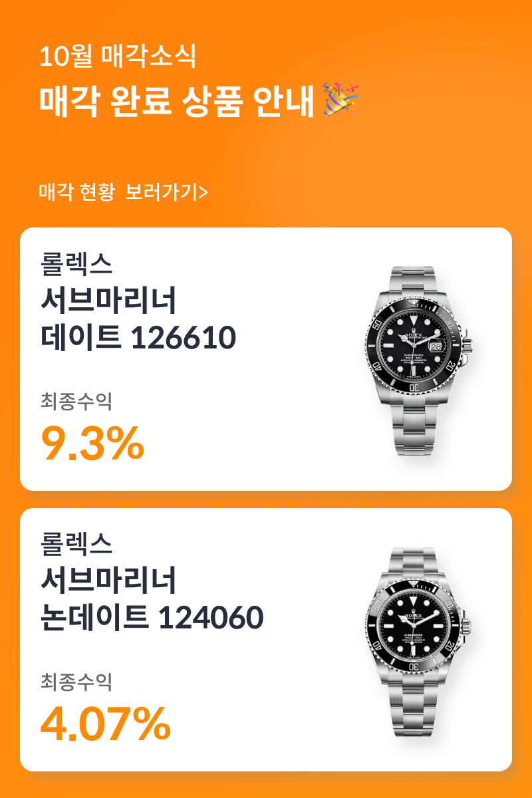Click the date window on the 126610 dial
The image size is (532, 798).
(x=437, y=346)
